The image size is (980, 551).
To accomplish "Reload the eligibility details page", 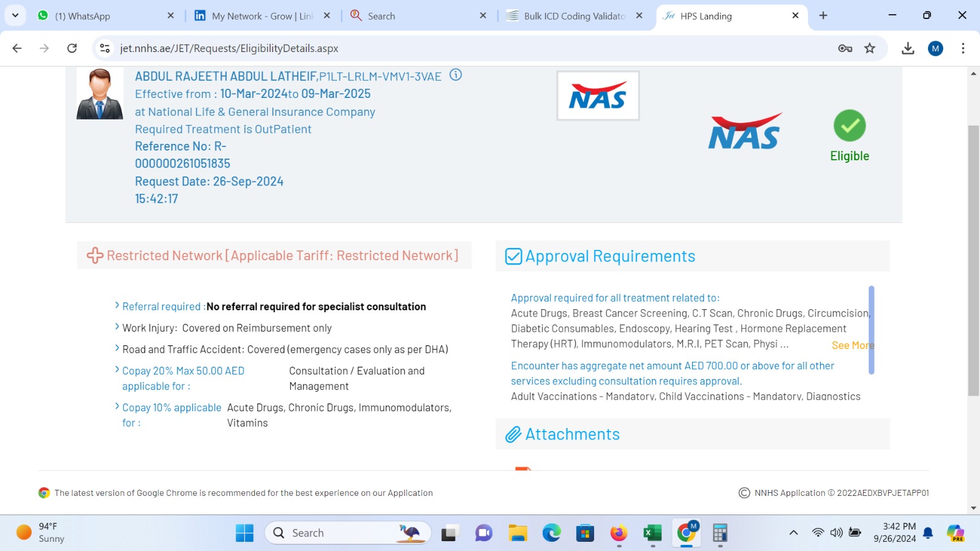I will (x=72, y=48).
